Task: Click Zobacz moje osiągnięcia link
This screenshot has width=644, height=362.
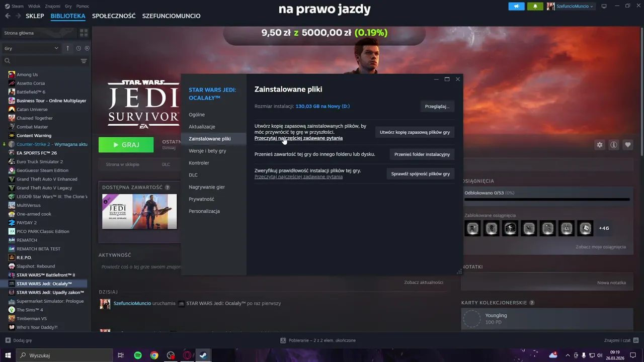Action: 601,247
